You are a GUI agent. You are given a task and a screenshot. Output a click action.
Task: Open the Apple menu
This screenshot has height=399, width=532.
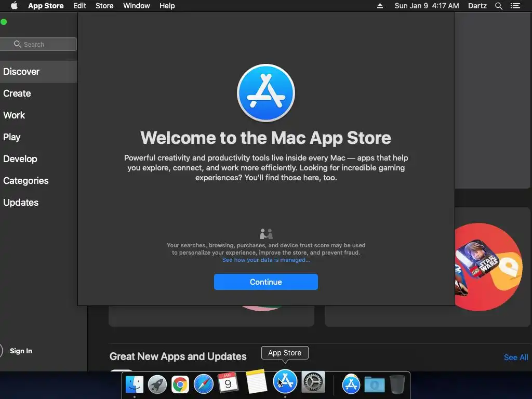coord(14,6)
